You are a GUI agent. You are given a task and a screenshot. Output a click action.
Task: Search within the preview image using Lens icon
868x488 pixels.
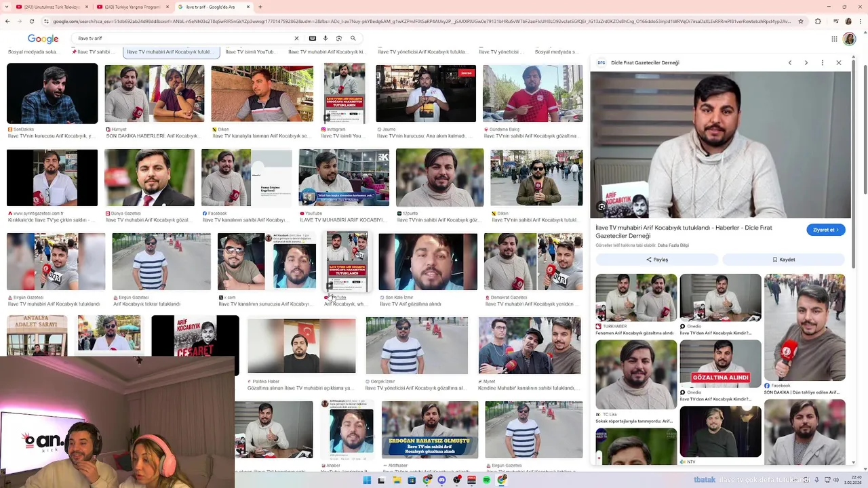[601, 207]
